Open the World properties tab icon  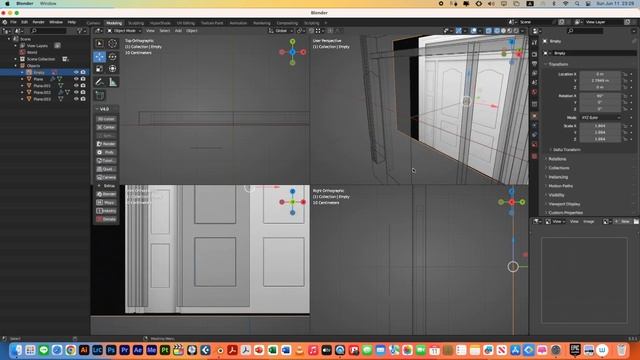tap(534, 92)
